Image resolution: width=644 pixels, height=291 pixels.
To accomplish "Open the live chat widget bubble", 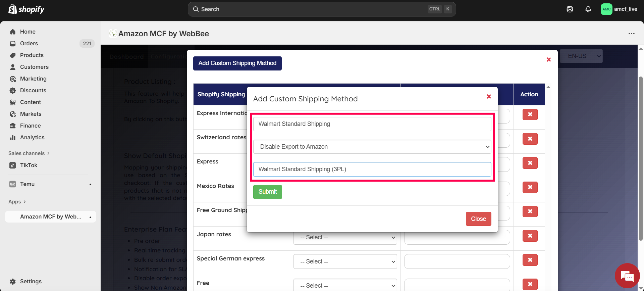I will (x=627, y=276).
